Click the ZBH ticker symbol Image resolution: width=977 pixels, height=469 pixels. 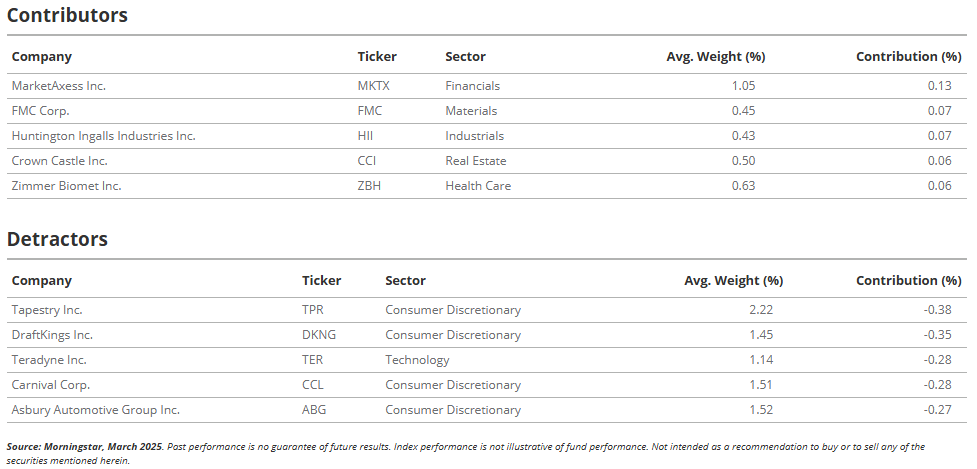(x=369, y=186)
